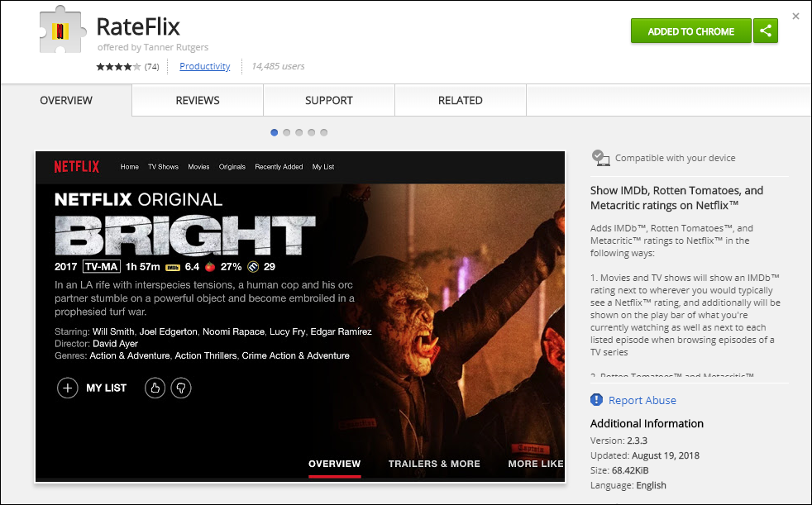The height and width of the screenshot is (505, 812).
Task: Select the fourth screenshot carousel dot
Action: tap(311, 132)
